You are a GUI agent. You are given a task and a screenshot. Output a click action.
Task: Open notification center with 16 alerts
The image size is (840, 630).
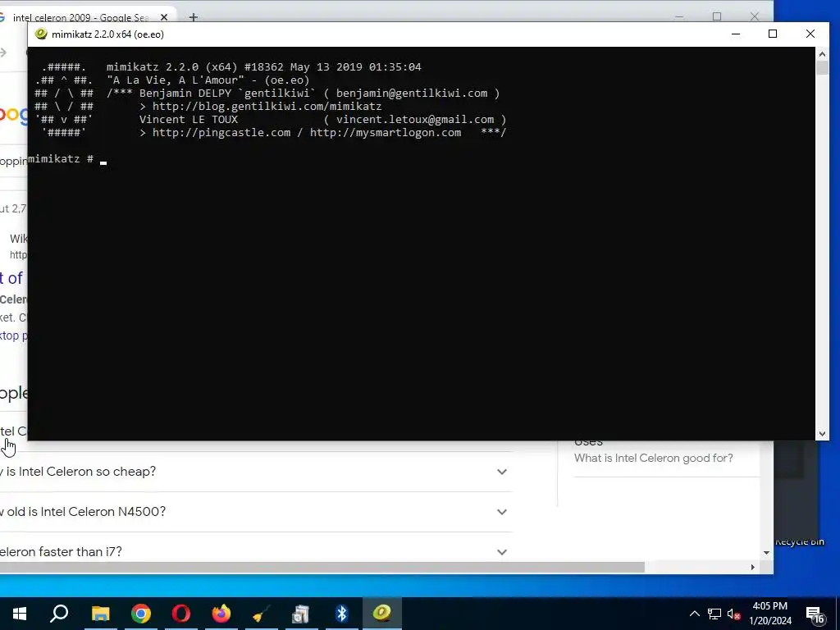(x=816, y=614)
